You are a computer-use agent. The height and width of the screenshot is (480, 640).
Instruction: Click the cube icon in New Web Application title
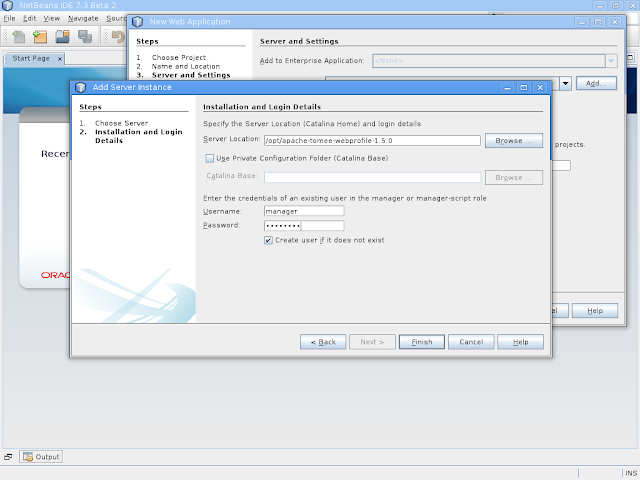coord(138,22)
